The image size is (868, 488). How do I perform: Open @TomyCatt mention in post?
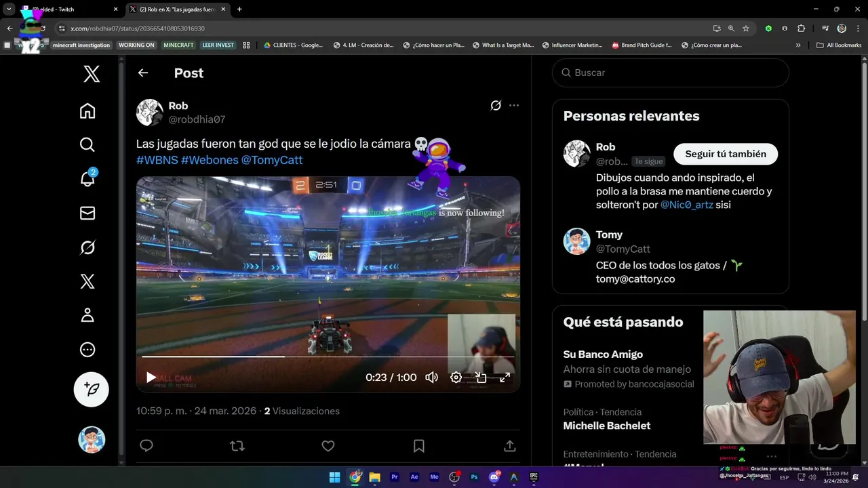coord(272,160)
